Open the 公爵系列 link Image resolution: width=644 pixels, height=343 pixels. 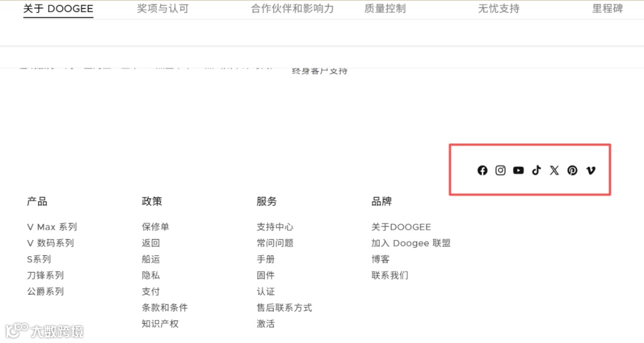point(45,292)
